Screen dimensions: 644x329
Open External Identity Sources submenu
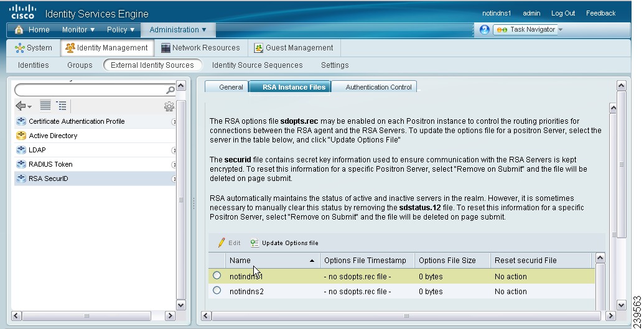tap(152, 65)
